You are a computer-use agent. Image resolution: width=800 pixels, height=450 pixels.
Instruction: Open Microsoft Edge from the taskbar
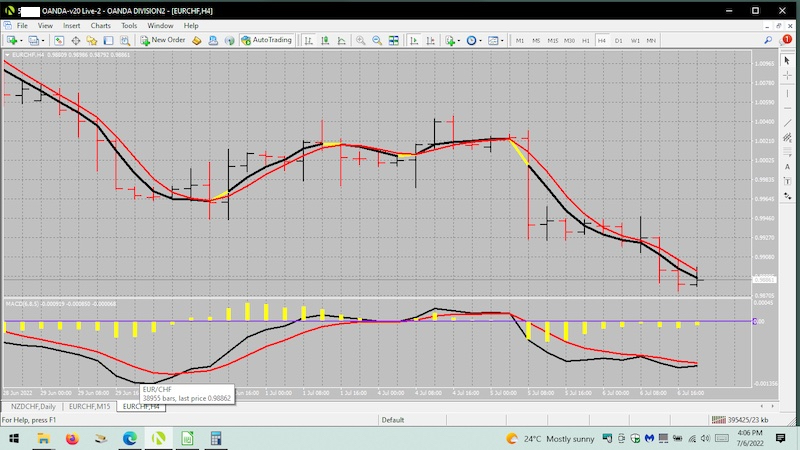point(130,438)
